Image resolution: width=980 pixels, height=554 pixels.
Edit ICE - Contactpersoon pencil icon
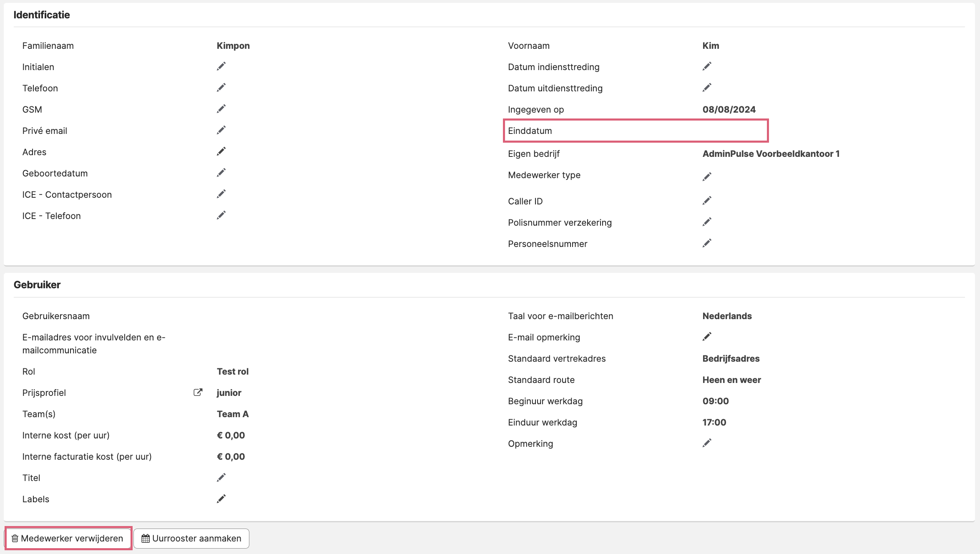(x=221, y=194)
